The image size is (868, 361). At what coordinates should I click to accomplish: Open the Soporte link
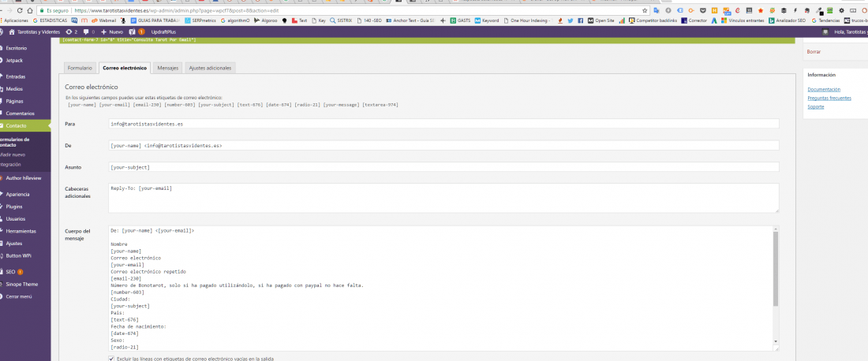(x=815, y=106)
